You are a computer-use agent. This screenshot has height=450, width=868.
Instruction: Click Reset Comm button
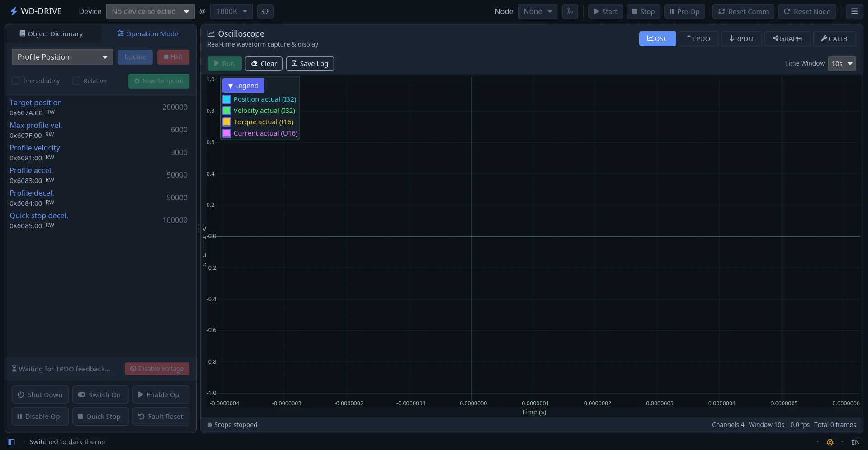(743, 11)
